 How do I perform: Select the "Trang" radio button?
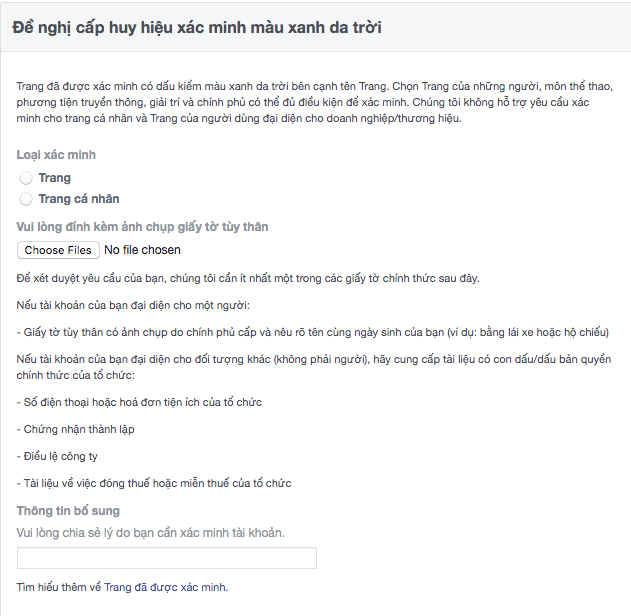(26, 178)
